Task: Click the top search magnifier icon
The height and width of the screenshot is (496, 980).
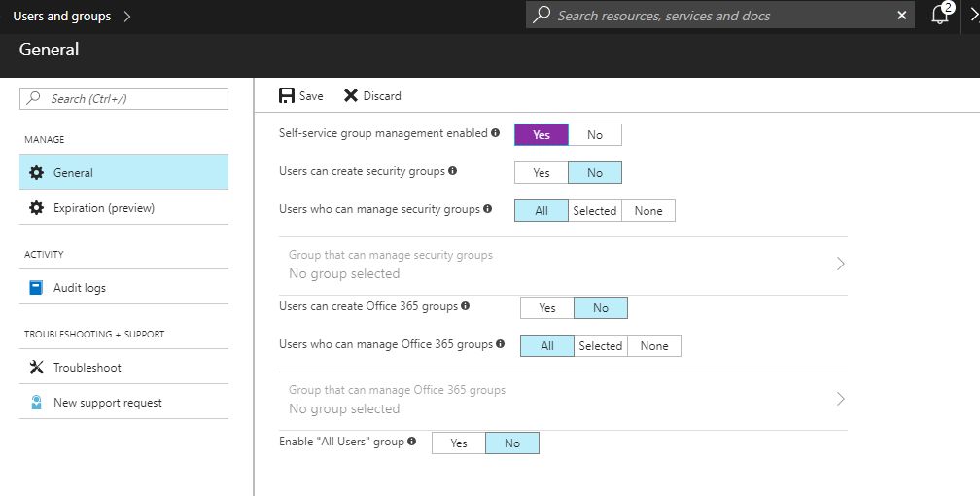Action: click(x=542, y=15)
